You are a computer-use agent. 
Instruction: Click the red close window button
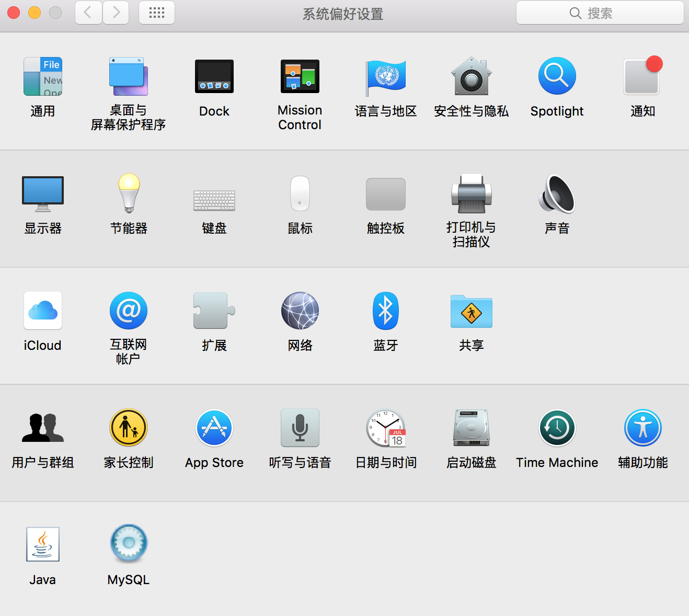[14, 13]
